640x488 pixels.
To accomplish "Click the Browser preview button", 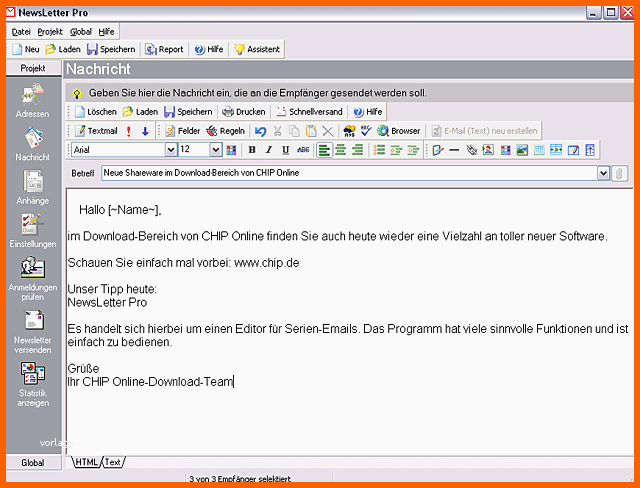I will (x=399, y=131).
